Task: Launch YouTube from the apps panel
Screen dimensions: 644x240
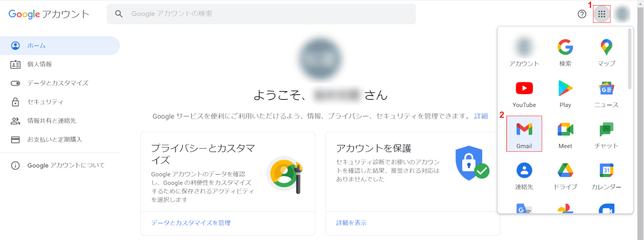Action: (x=524, y=93)
